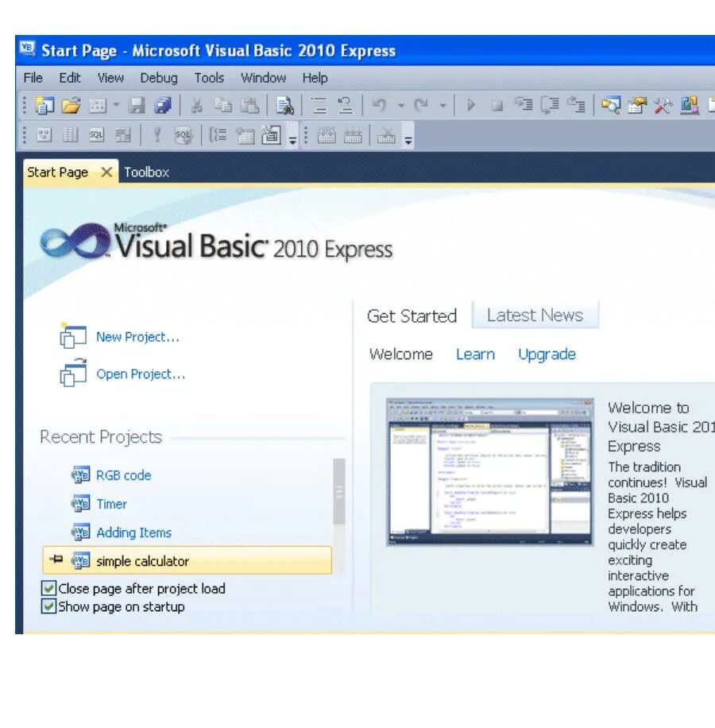Screen dimensions: 715x728
Task: Click the Redo arrow icon
Action: tap(421, 106)
